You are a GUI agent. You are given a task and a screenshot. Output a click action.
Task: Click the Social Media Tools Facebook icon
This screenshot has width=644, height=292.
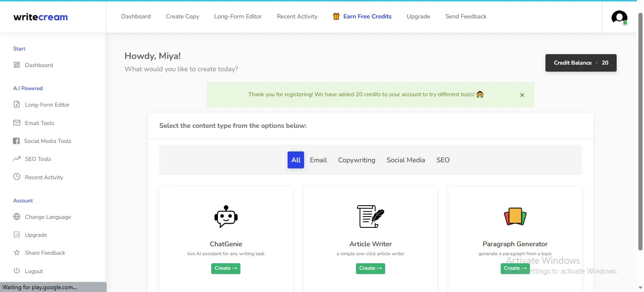tap(17, 141)
